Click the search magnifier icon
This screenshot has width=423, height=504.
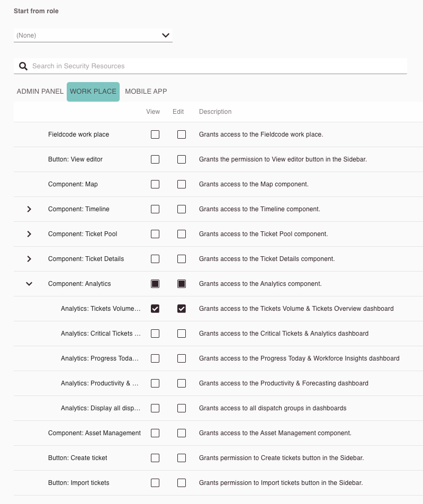click(x=23, y=66)
